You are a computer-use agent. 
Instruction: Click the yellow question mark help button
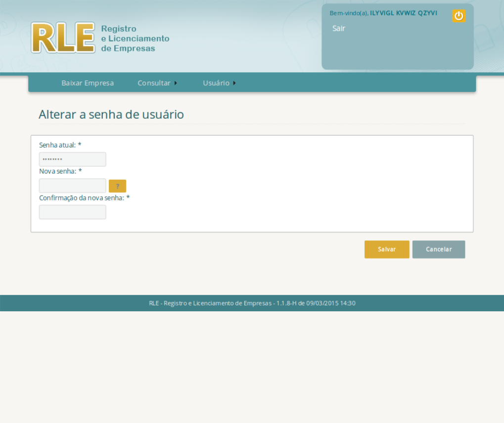pyautogui.click(x=117, y=186)
